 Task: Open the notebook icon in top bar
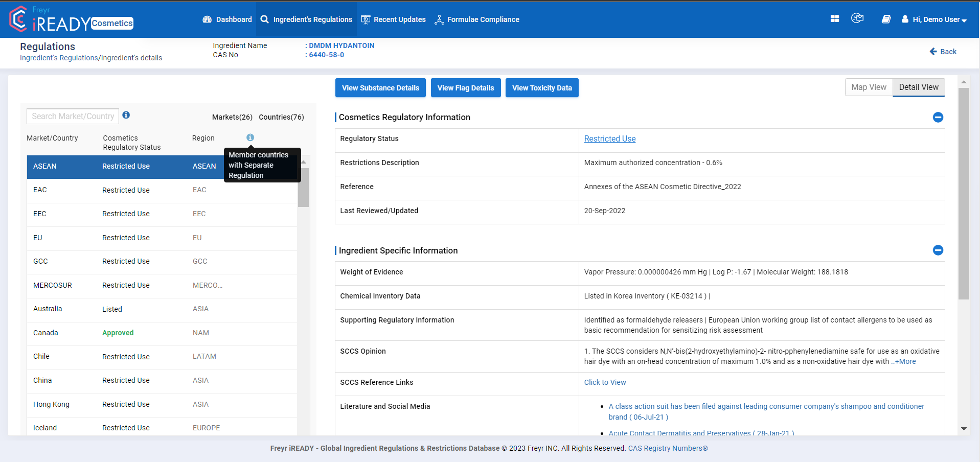[x=886, y=19]
